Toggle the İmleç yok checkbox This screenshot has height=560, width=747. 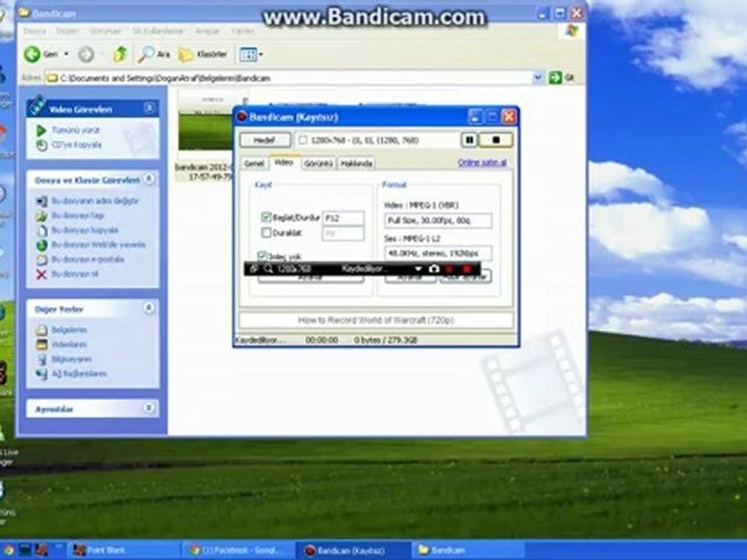[262, 256]
